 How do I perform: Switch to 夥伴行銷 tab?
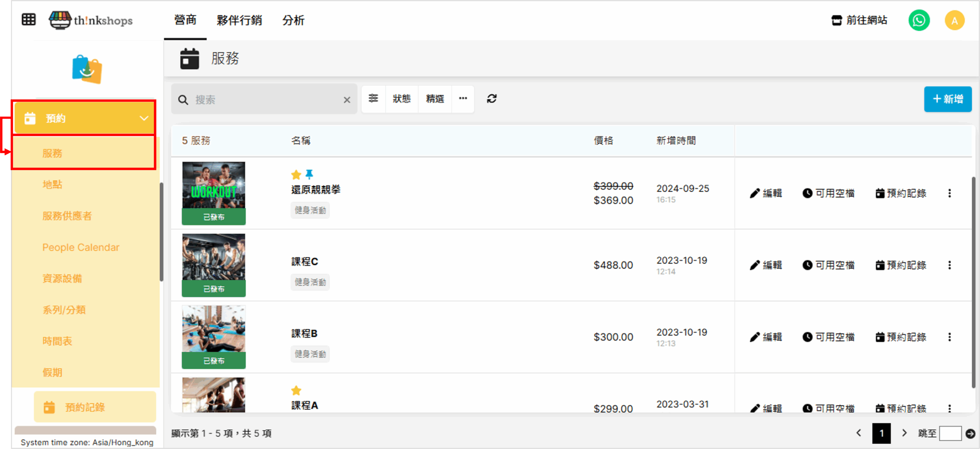point(239,20)
